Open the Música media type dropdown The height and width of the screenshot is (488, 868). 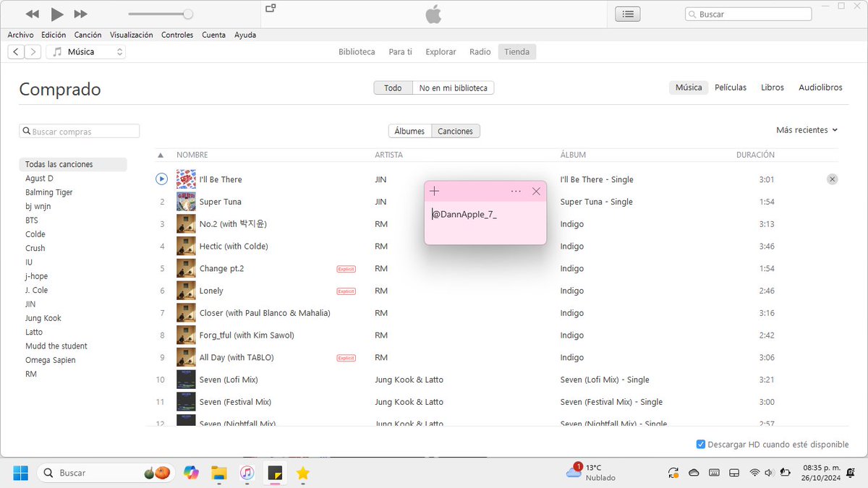[x=86, y=52]
